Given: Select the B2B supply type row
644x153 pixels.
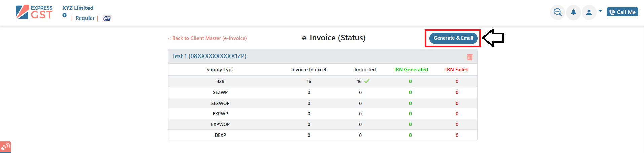Looking at the screenshot, I should pyautogui.click(x=323, y=81).
